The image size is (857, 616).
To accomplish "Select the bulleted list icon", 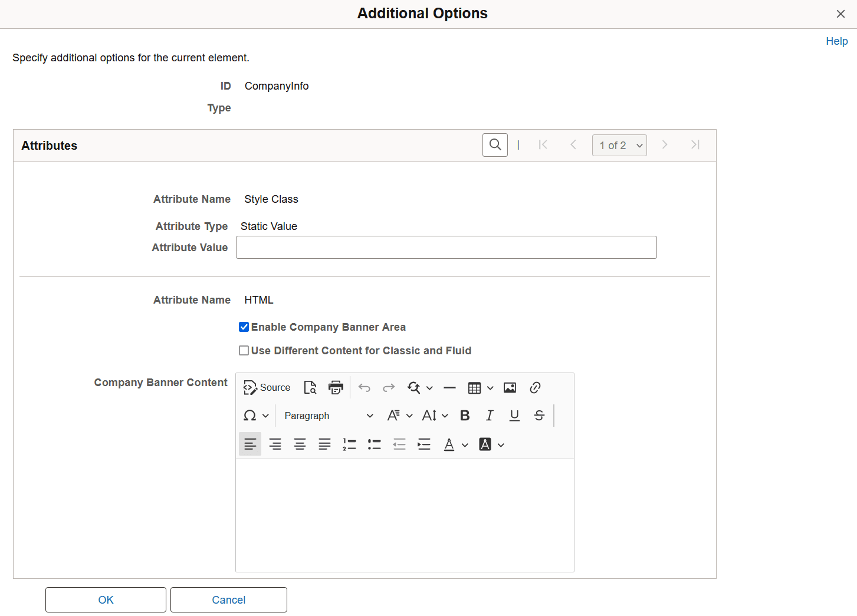I will 374,444.
